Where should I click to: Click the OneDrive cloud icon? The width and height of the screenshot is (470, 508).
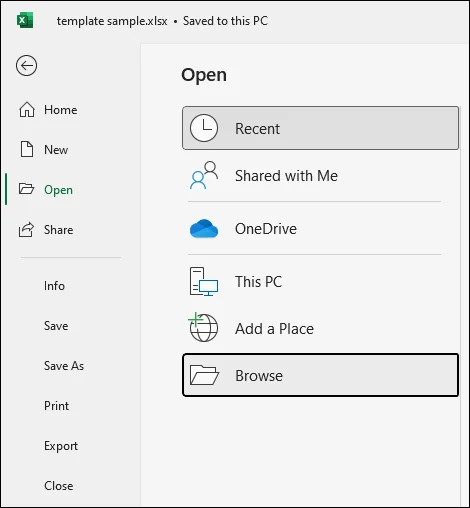(204, 229)
